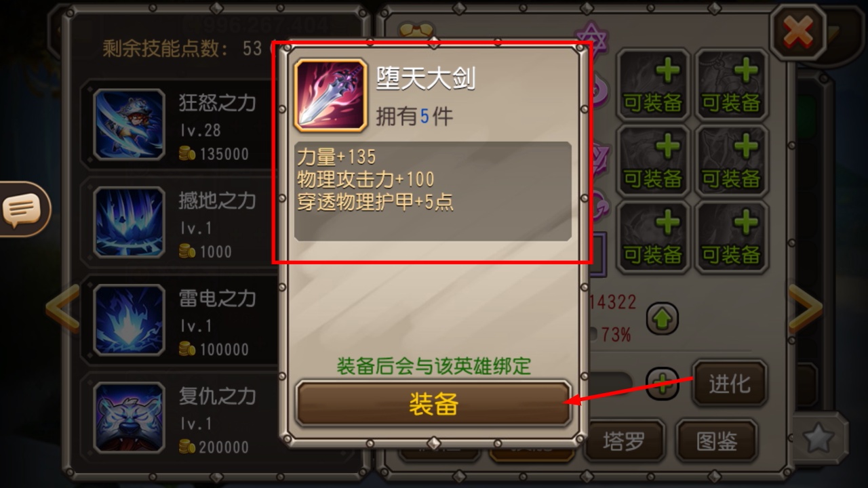Click the 进化 evolve button

point(730,384)
